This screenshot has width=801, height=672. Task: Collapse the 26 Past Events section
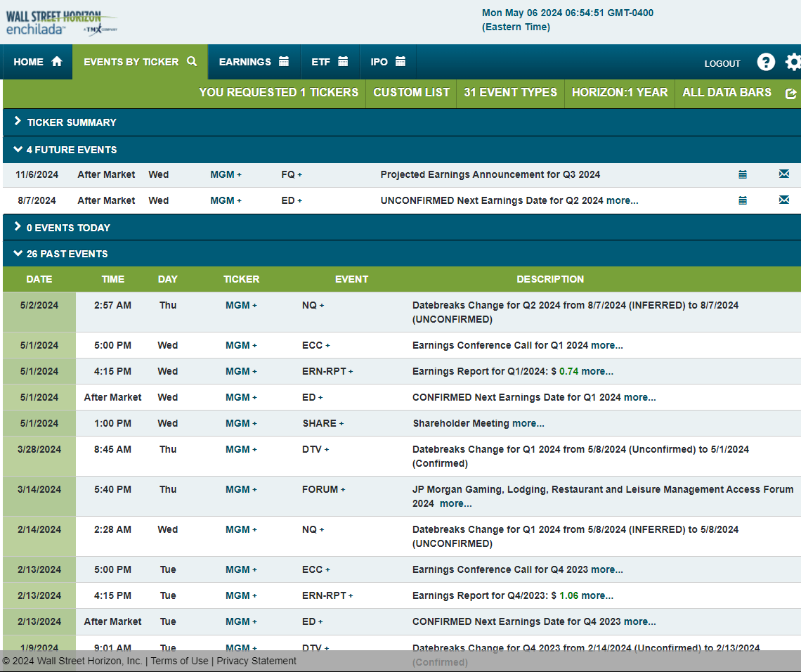401,254
